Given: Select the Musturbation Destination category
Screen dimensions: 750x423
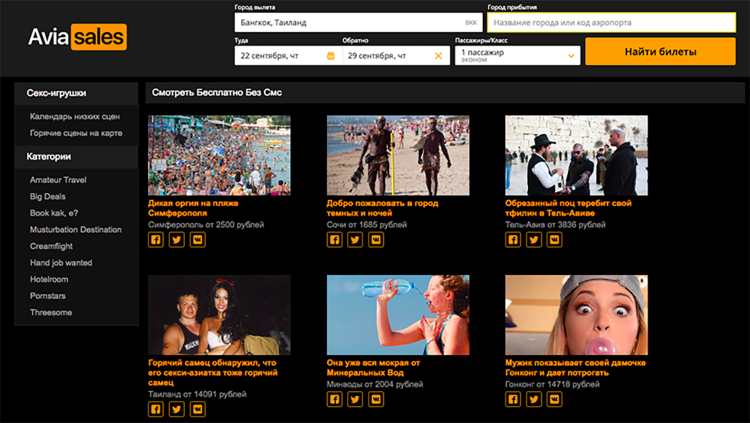Looking at the screenshot, I should click(76, 230).
